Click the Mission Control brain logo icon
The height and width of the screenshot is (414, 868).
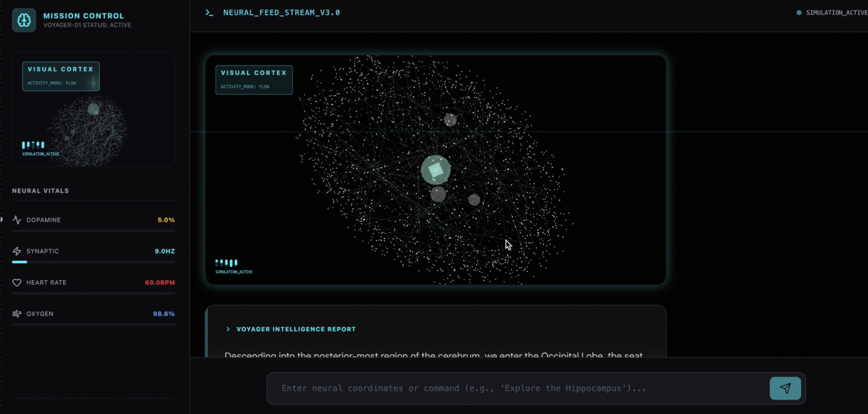(24, 20)
